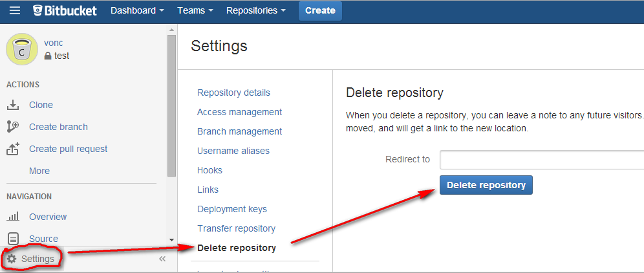
Task: Open the Repositories dropdown menu
Action: [x=256, y=10]
